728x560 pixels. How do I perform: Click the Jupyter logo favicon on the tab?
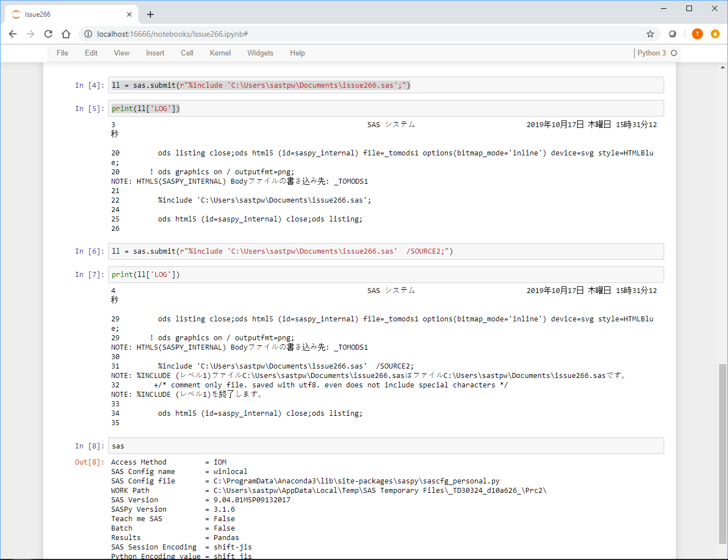click(x=16, y=14)
